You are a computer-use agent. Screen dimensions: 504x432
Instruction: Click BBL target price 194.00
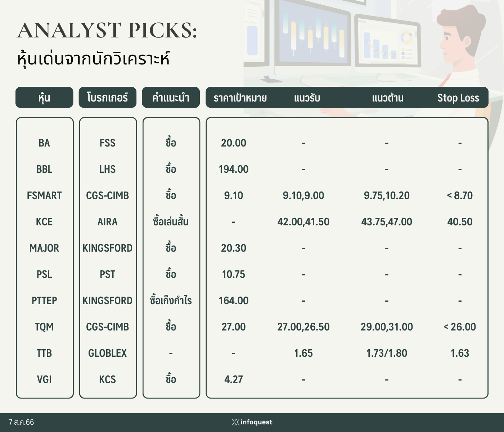pyautogui.click(x=234, y=169)
